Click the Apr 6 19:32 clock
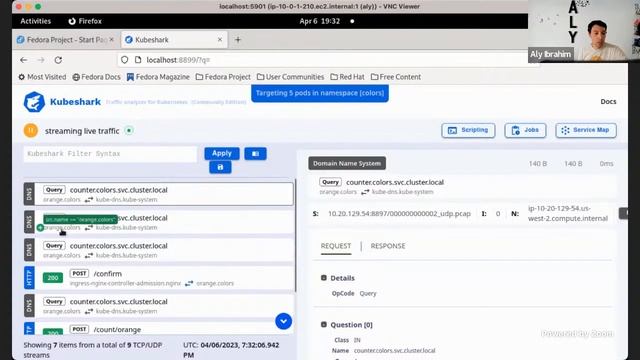Screen dimensions: 640x360 pos(320,21)
